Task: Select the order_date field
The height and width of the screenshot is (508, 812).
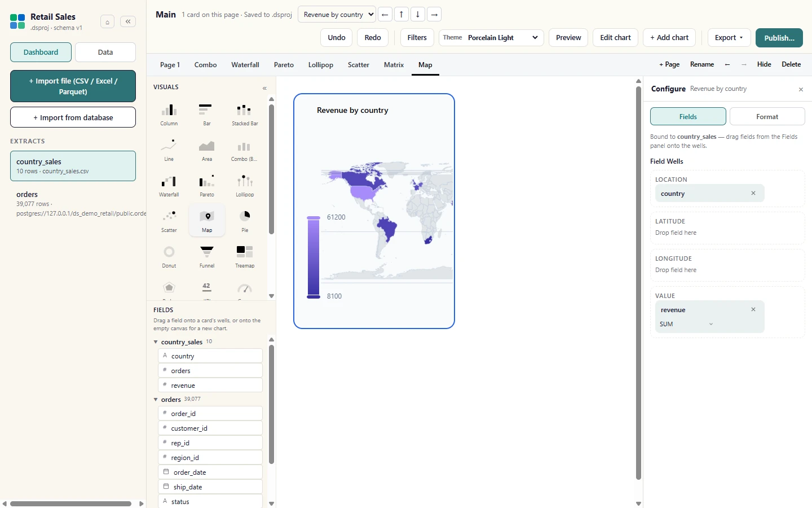Action: point(210,472)
